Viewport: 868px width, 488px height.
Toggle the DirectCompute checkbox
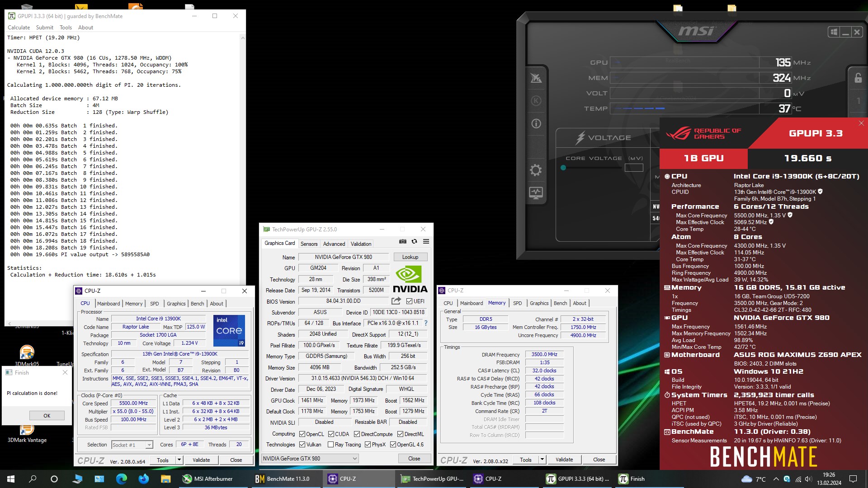point(357,434)
